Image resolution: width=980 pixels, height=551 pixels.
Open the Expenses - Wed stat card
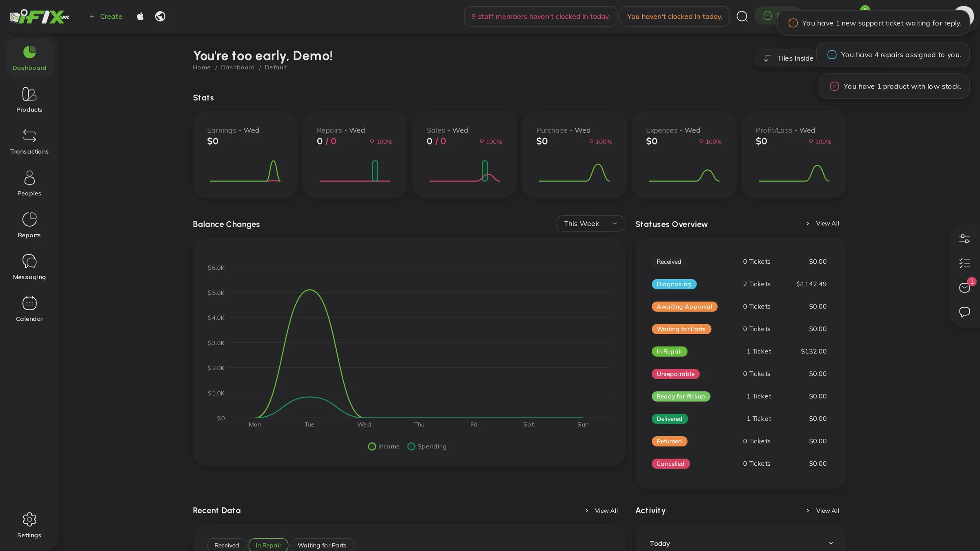[684, 154]
